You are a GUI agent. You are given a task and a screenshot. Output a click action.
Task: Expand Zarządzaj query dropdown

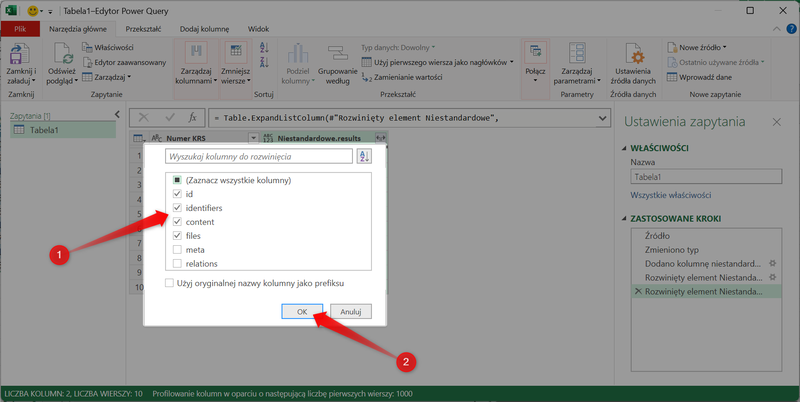[107, 77]
